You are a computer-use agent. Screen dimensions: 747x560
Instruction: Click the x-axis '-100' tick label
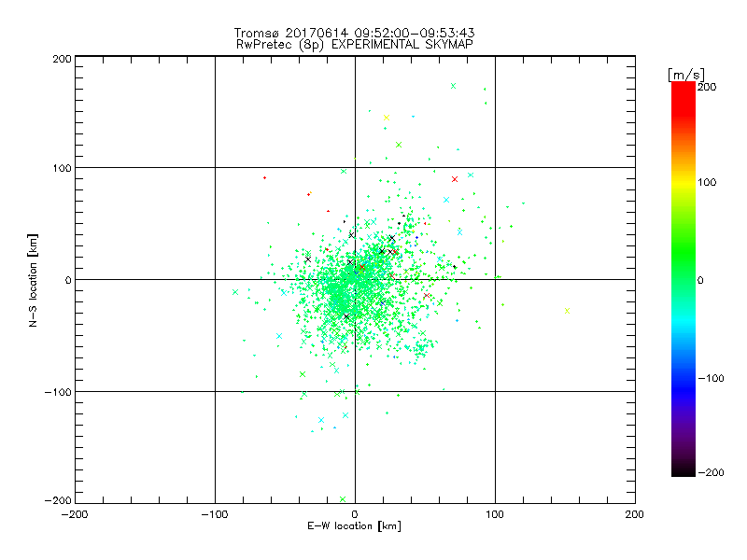(215, 514)
